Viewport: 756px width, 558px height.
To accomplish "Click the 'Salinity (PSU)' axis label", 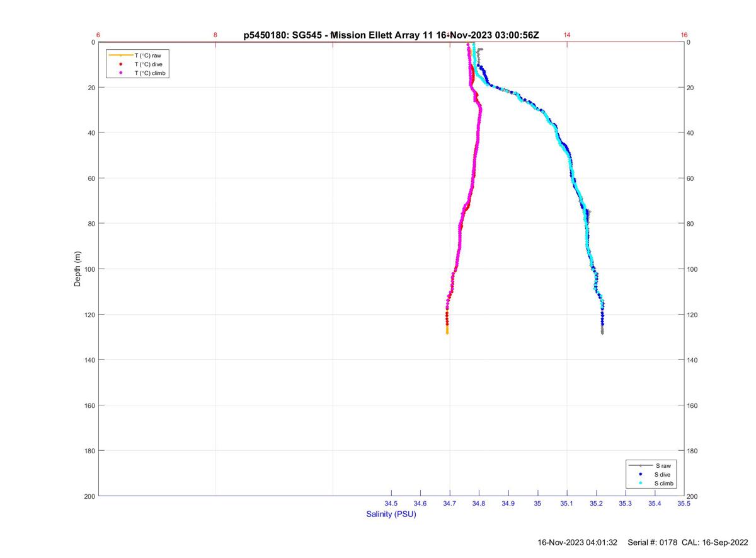I will (x=391, y=514).
